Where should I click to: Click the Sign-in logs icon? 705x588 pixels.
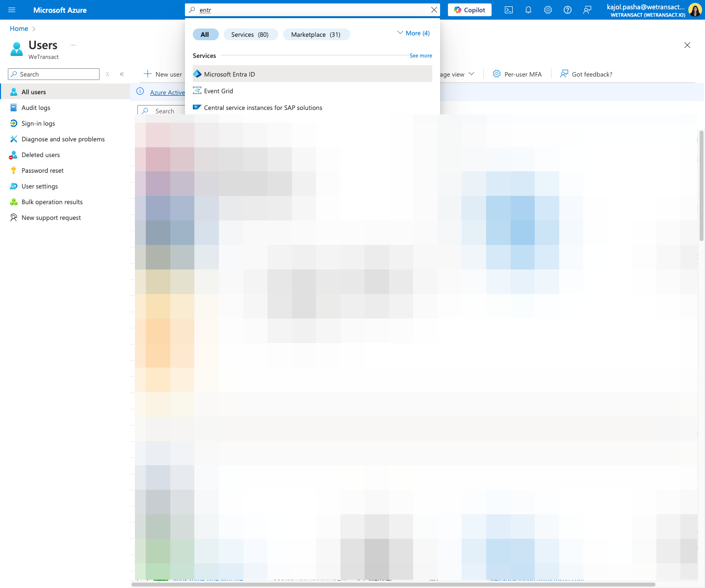point(14,123)
